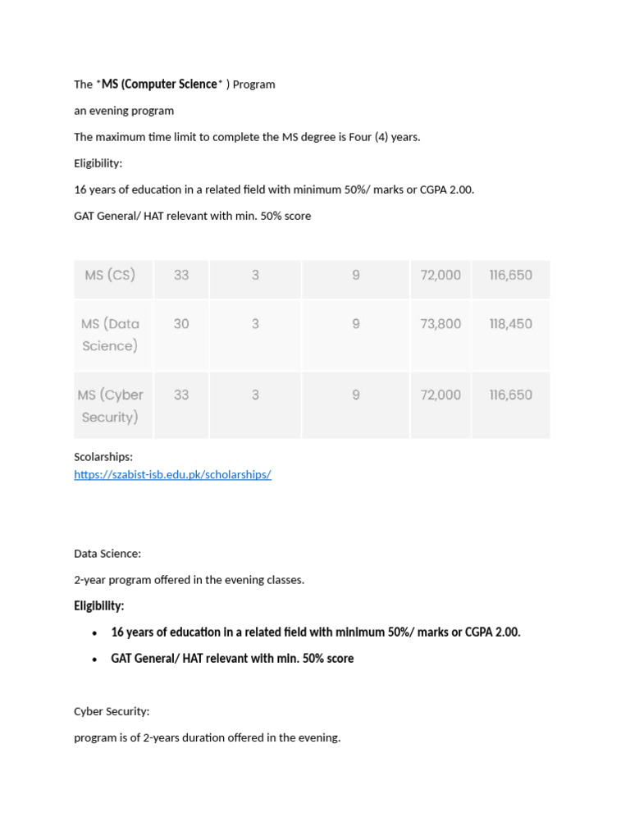Image resolution: width=630 pixels, height=840 pixels.
Task: Click the bold bullet "GAT General/ HAT relevant"
Action: pyautogui.click(x=232, y=659)
